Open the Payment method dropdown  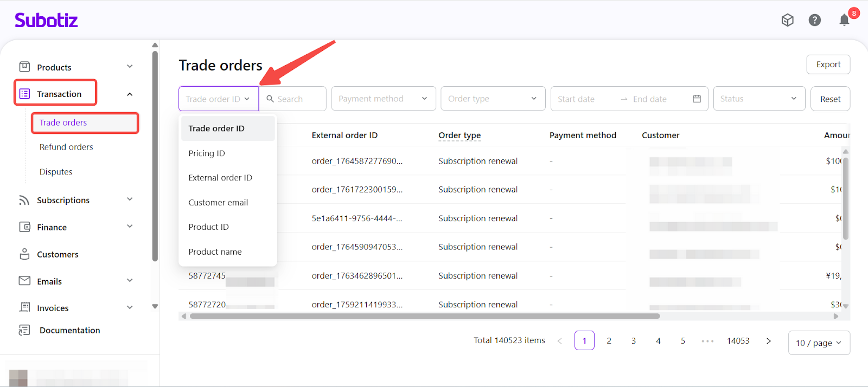pyautogui.click(x=383, y=99)
